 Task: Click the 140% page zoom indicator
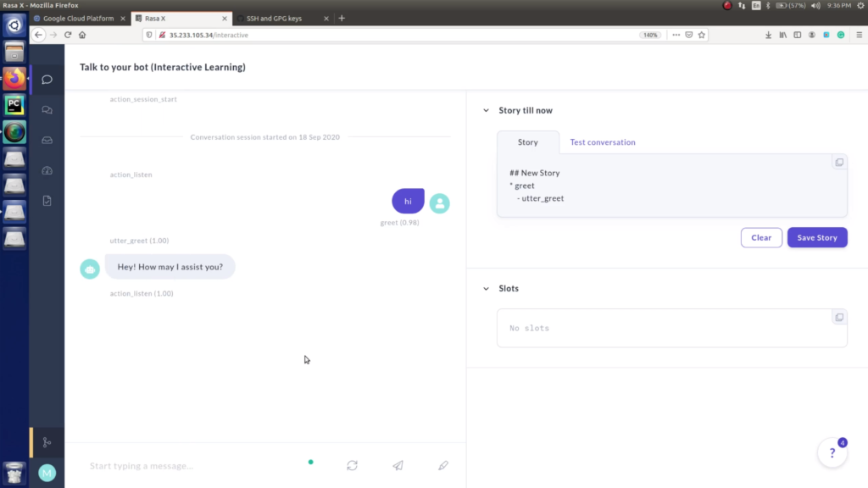(x=649, y=36)
